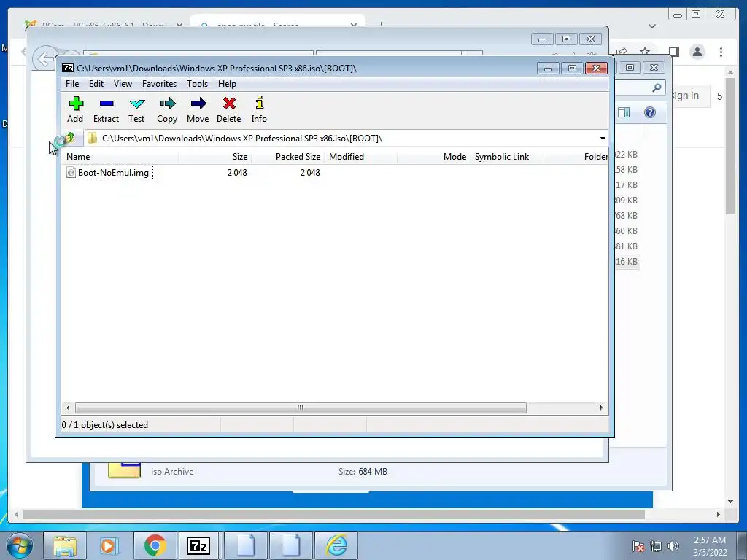Image resolution: width=747 pixels, height=560 pixels.
Task: Expand the address path dropdown
Action: (x=603, y=139)
